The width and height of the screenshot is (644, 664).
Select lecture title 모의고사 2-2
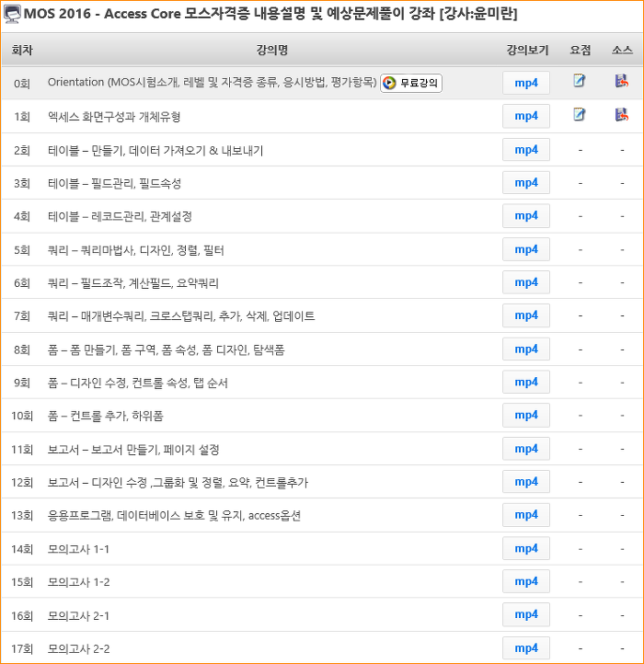click(78, 648)
